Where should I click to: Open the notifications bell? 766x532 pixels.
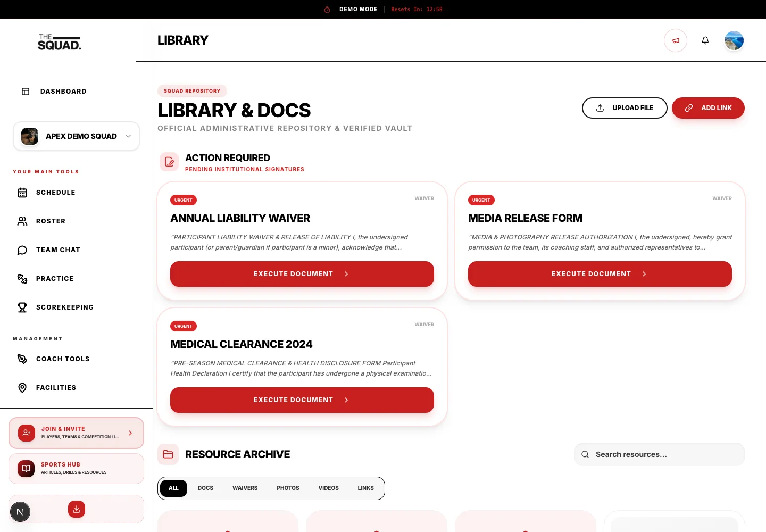click(705, 40)
